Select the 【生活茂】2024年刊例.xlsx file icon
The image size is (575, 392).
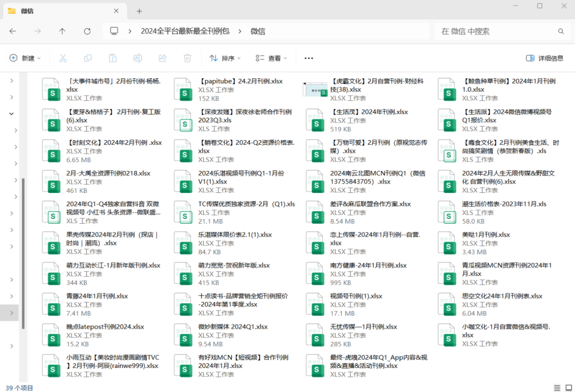(315, 120)
